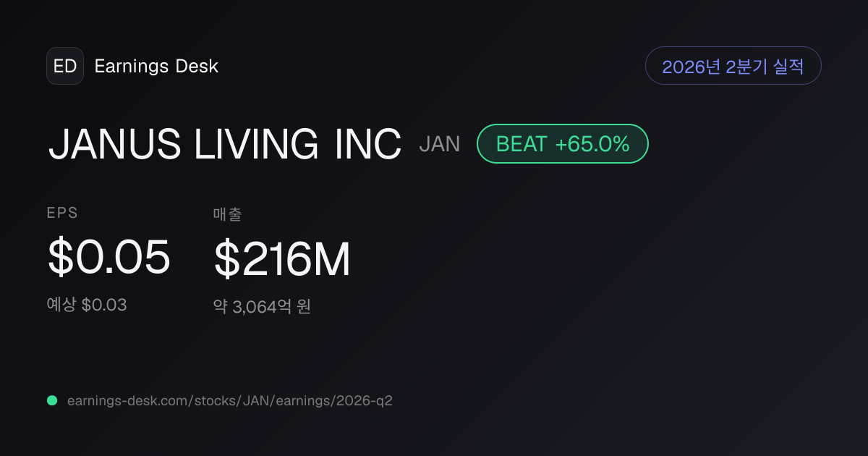
Task: Open the earnings-desk.com stocks URL link
Action: point(230,400)
